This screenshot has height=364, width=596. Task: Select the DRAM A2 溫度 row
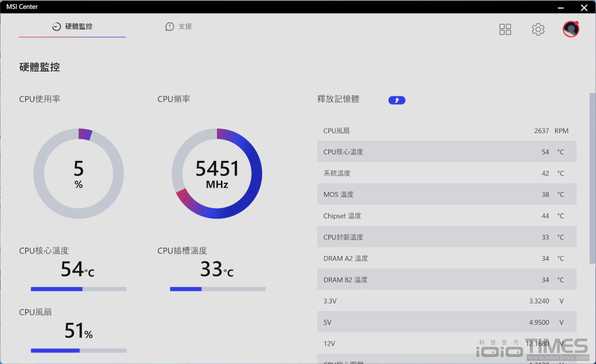pyautogui.click(x=447, y=259)
